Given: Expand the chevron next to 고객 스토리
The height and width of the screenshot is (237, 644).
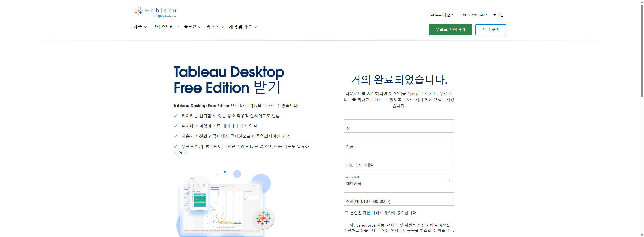Looking at the screenshot, I should (x=177, y=27).
